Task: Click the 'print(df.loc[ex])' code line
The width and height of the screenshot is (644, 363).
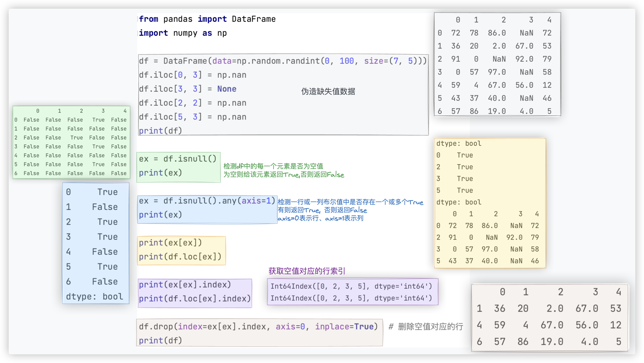Action: tap(180, 257)
